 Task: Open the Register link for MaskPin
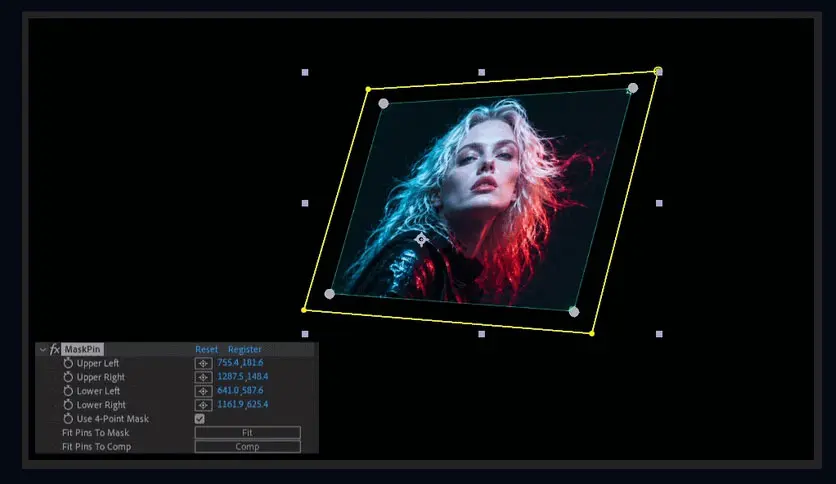(245, 350)
